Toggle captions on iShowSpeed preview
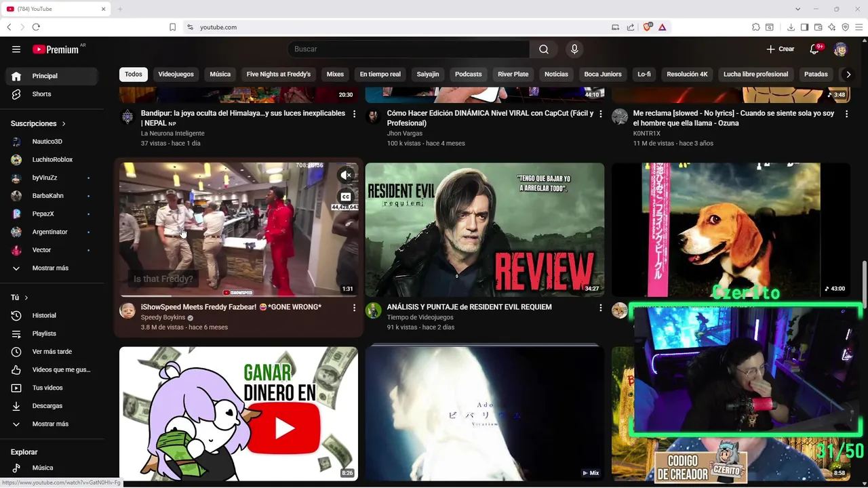Screen dimensions: 868x488 tap(346, 197)
